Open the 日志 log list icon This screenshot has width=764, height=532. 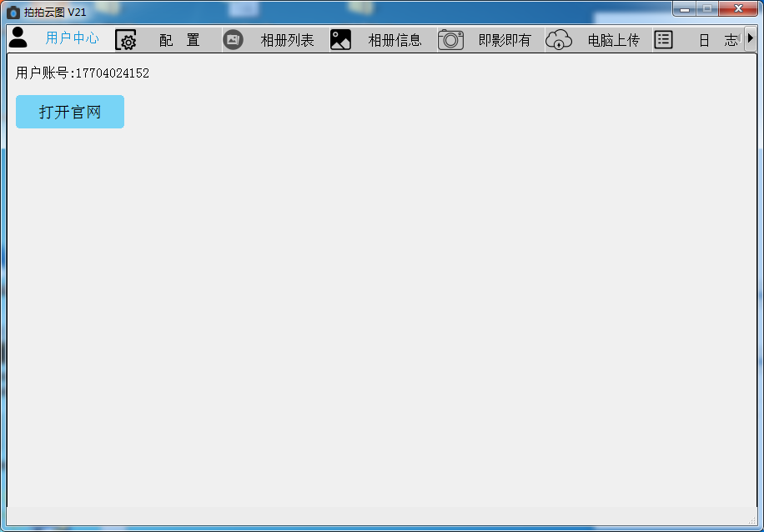click(x=663, y=38)
